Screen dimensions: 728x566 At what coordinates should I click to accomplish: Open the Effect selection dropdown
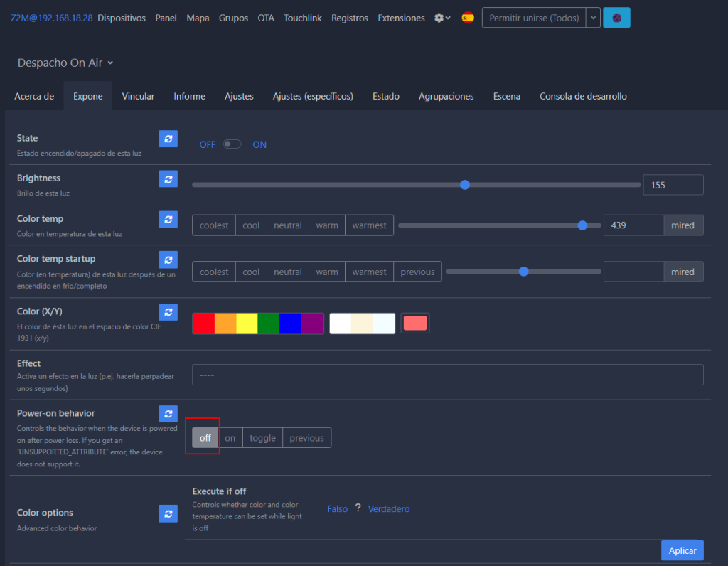click(447, 375)
